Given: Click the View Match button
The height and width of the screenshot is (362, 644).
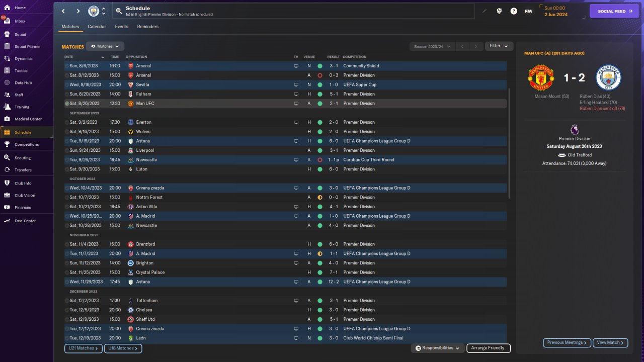Looking at the screenshot, I should pyautogui.click(x=610, y=343).
